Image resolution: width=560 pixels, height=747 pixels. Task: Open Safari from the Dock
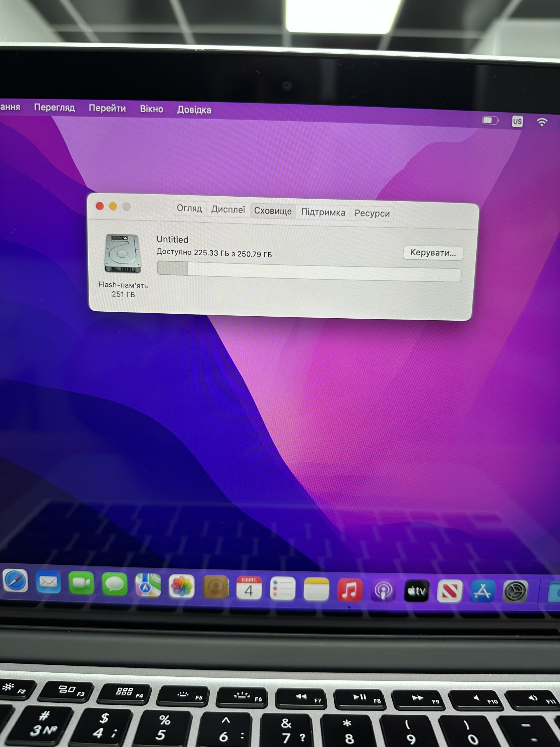(15, 580)
